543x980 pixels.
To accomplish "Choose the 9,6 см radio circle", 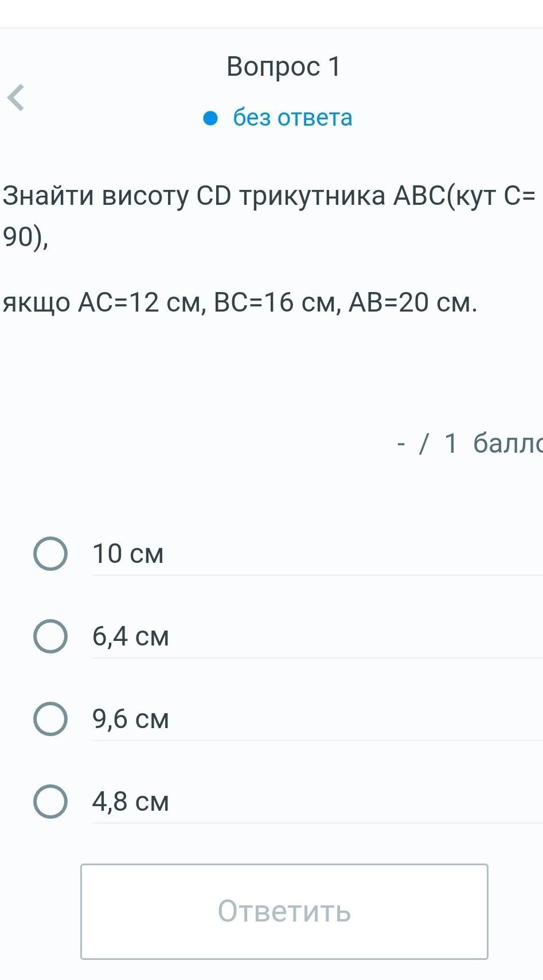I will click(x=50, y=719).
